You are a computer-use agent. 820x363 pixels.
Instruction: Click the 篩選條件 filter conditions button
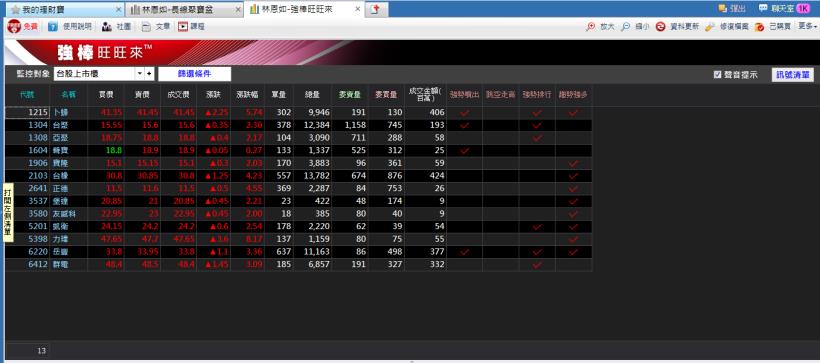point(195,74)
